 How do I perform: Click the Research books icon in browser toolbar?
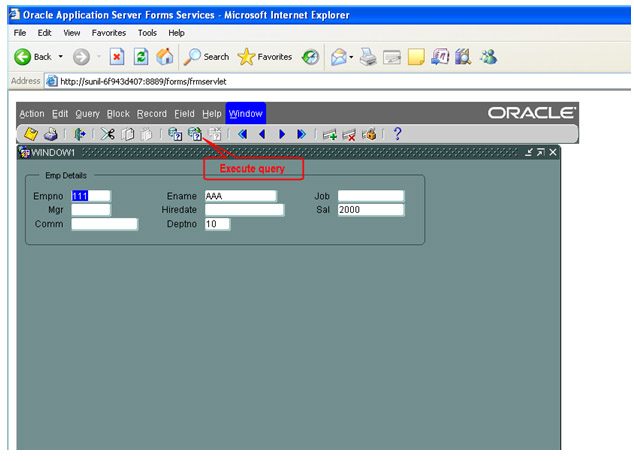463,57
